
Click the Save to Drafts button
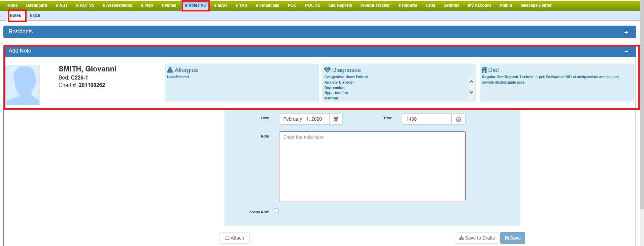(x=477, y=238)
